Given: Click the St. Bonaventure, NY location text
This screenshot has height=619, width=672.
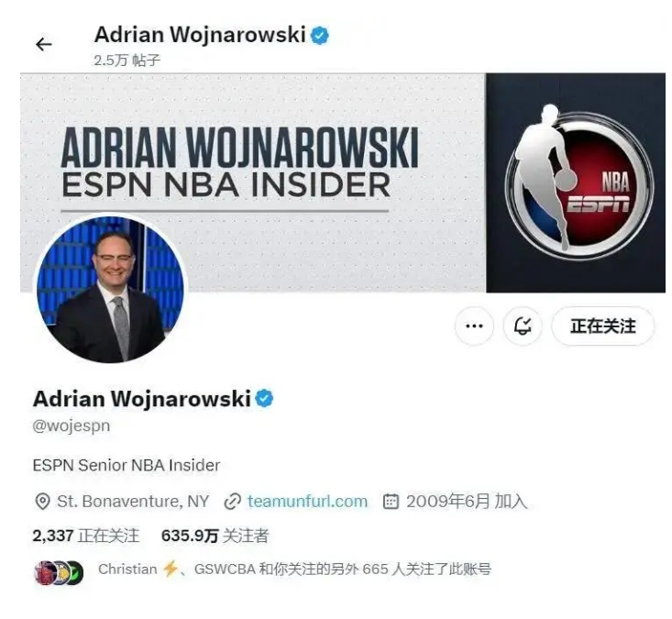Looking at the screenshot, I should click(133, 501).
